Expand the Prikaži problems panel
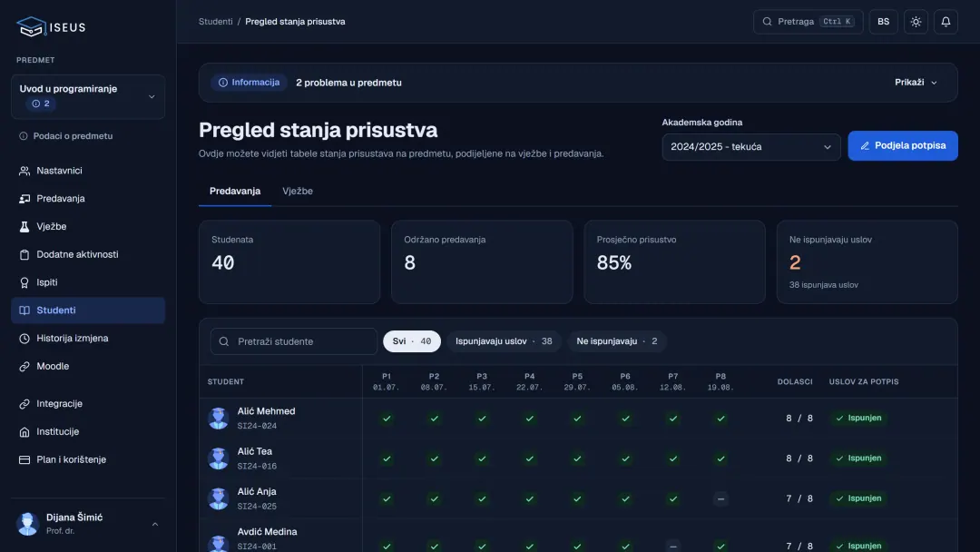This screenshot has width=980, height=552. pos(916,83)
